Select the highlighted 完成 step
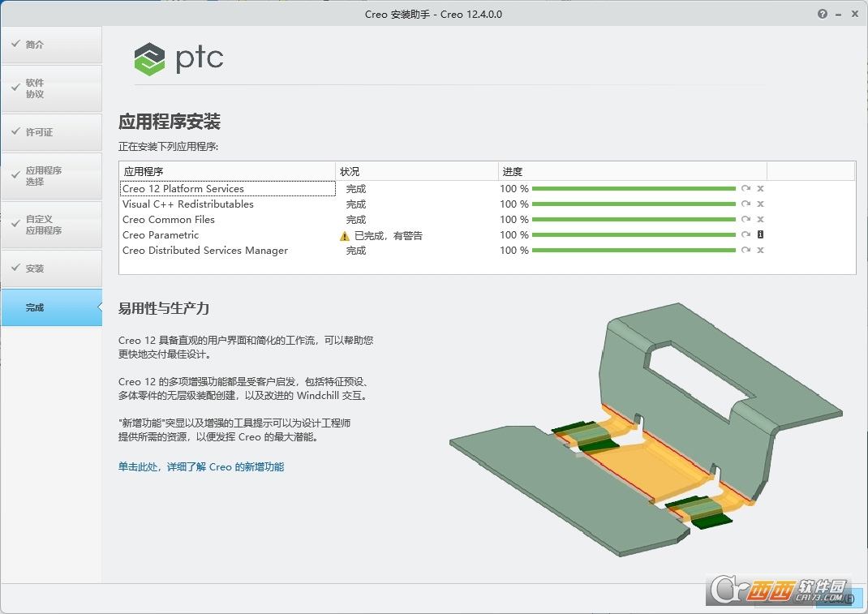Screen dimensions: 868x614 [x=51, y=307]
